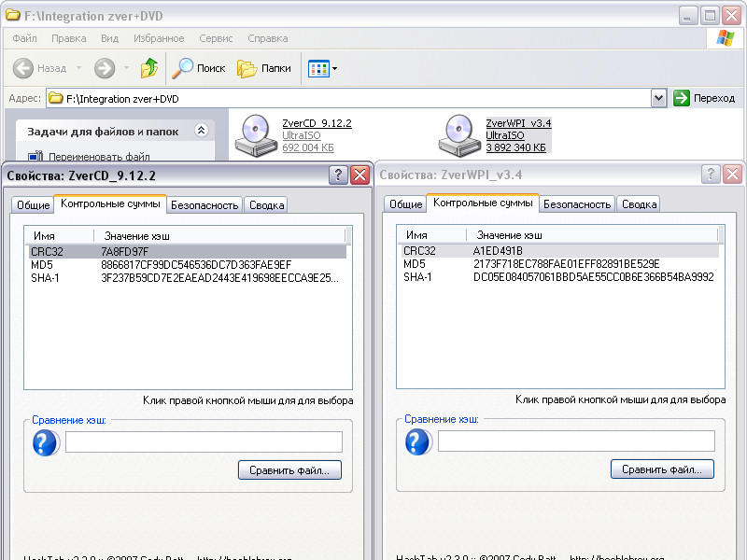747x560 pixels.
Task: Open Back history dropdown arrow
Action: [x=79, y=68]
